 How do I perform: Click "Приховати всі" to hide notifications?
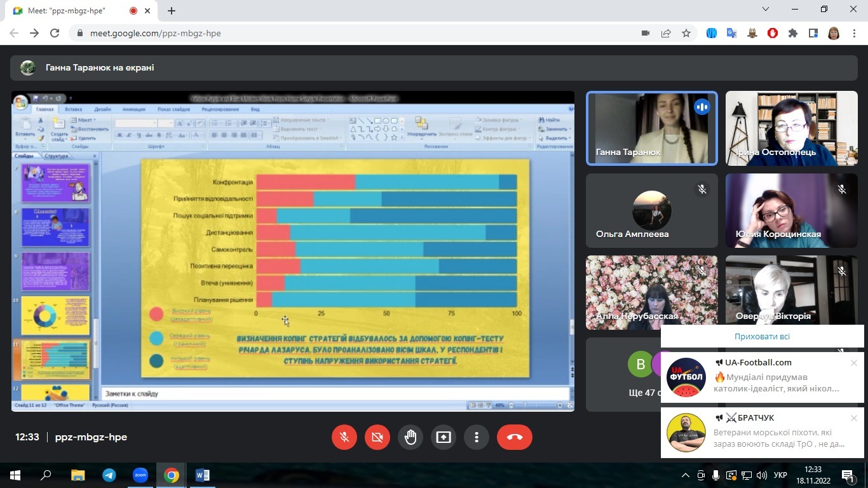pyautogui.click(x=762, y=337)
